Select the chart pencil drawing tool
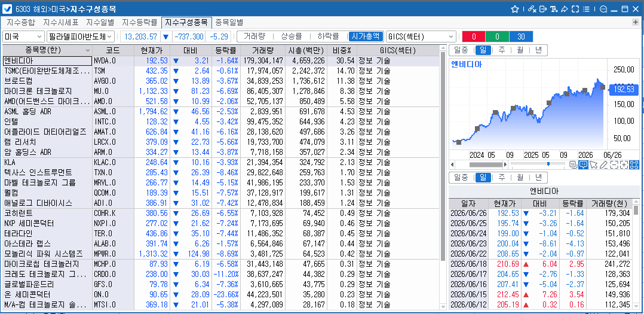 [x=603, y=164]
